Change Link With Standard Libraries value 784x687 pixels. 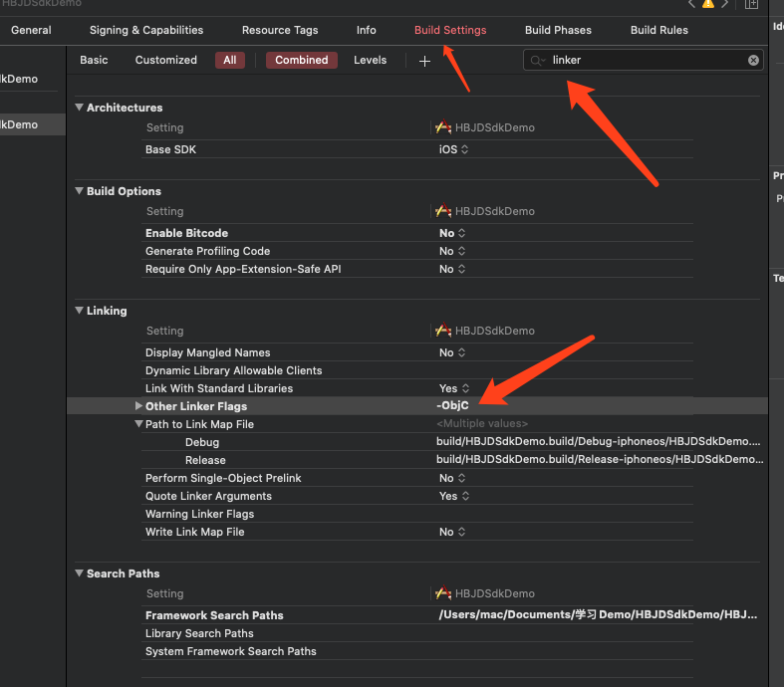click(x=454, y=388)
